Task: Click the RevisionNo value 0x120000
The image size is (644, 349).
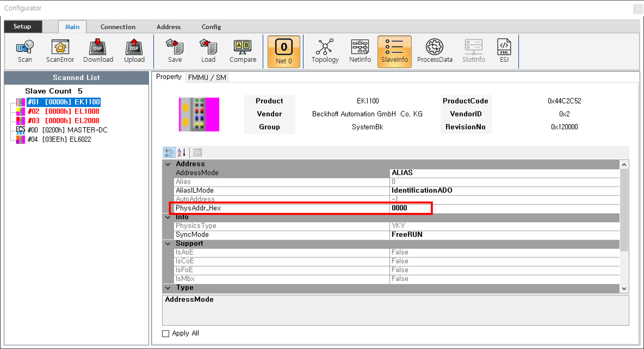Action: pos(564,127)
